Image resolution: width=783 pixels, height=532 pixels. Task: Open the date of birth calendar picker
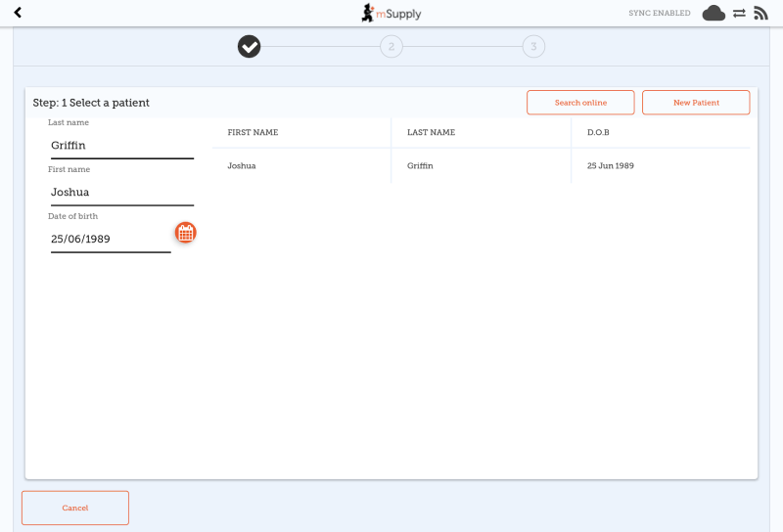[x=185, y=233]
